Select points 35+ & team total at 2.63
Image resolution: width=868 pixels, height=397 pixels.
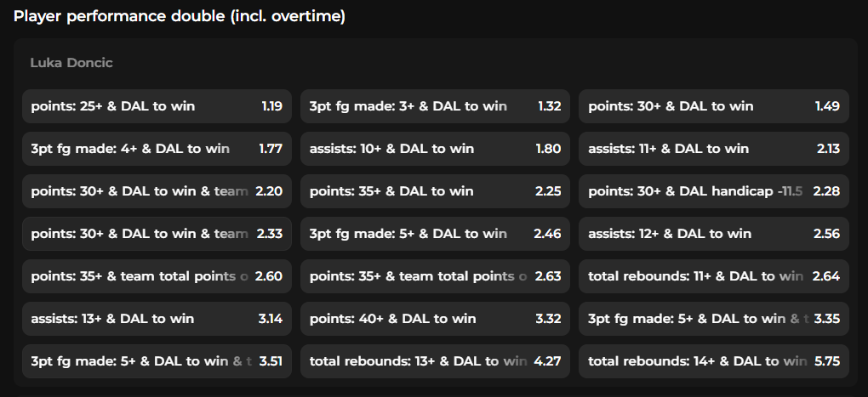(435, 276)
